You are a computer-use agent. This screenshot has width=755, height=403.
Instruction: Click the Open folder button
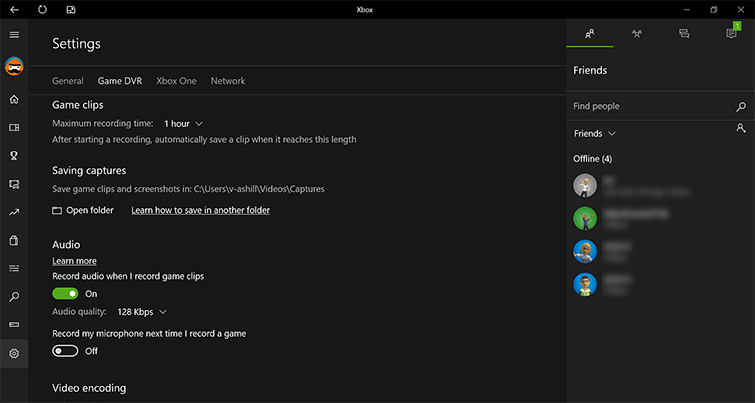click(x=83, y=210)
